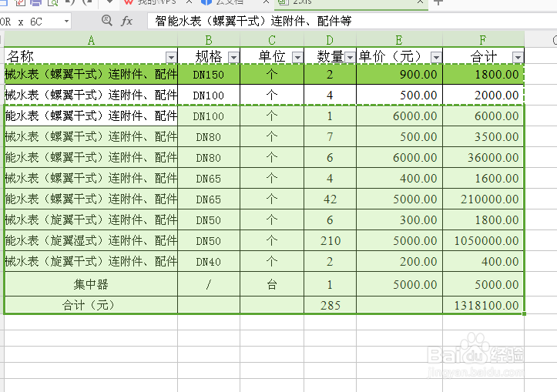
Task: Select the DN40 cell
Action: 209,262
